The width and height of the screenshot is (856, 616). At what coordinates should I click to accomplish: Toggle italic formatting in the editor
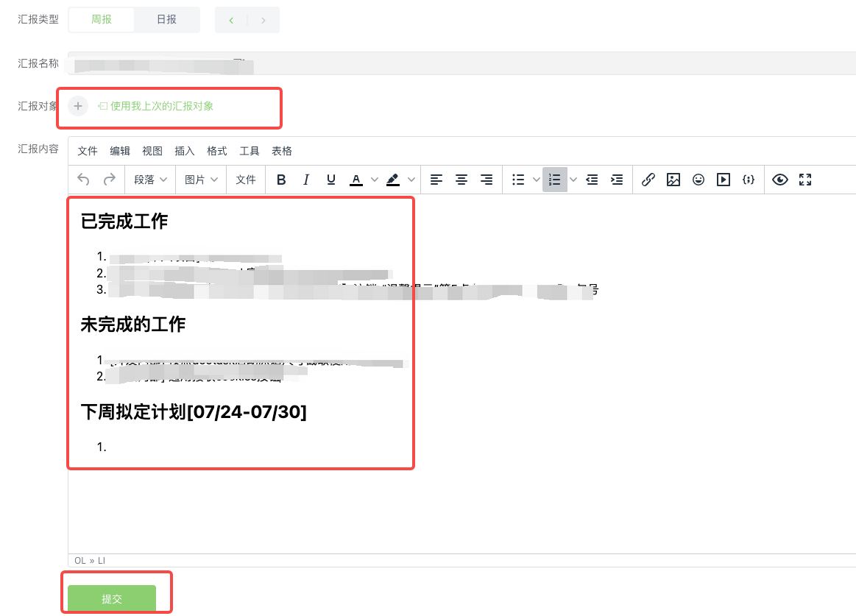[x=305, y=179]
